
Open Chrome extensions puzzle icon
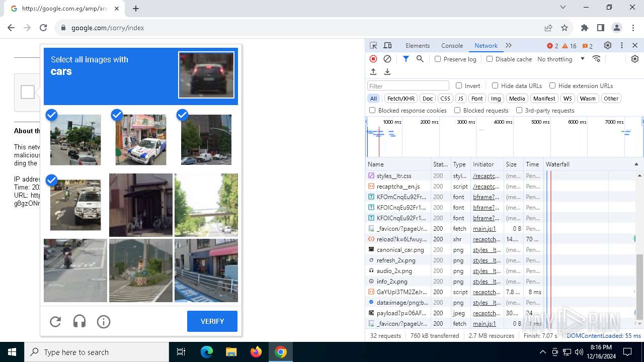[585, 28]
